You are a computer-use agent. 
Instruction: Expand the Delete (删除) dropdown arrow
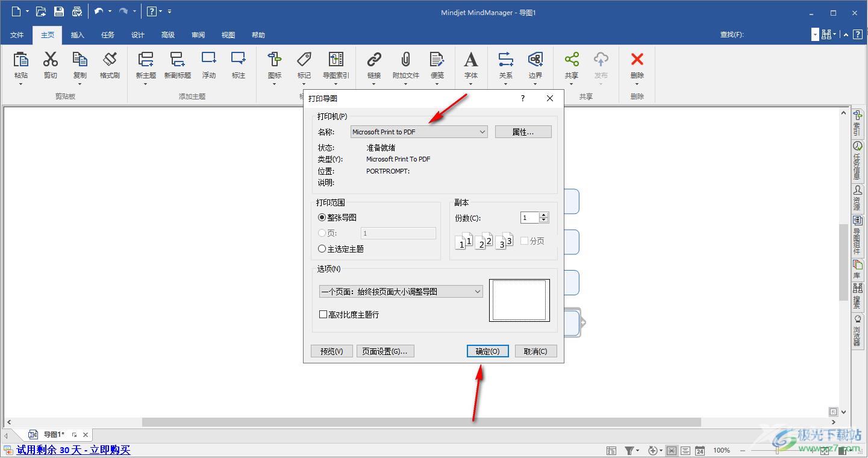tap(637, 84)
